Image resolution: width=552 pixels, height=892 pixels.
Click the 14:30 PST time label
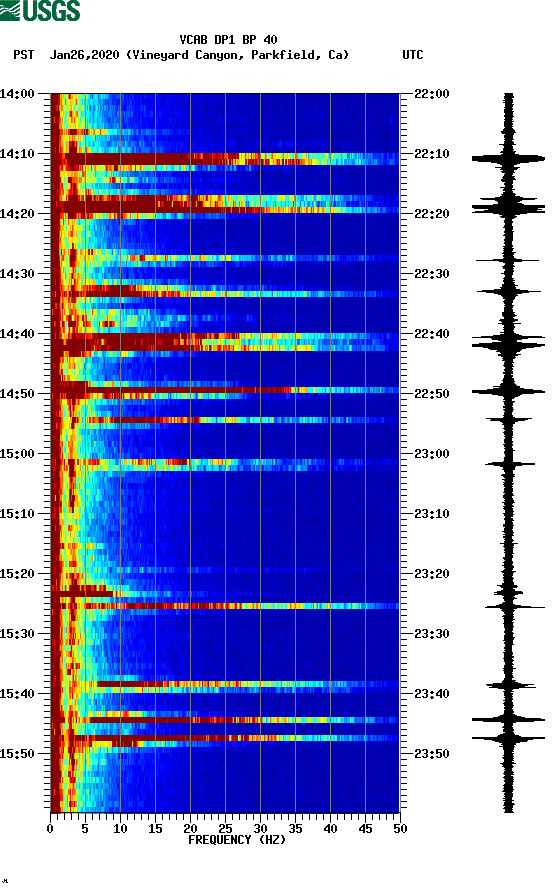coord(17,274)
